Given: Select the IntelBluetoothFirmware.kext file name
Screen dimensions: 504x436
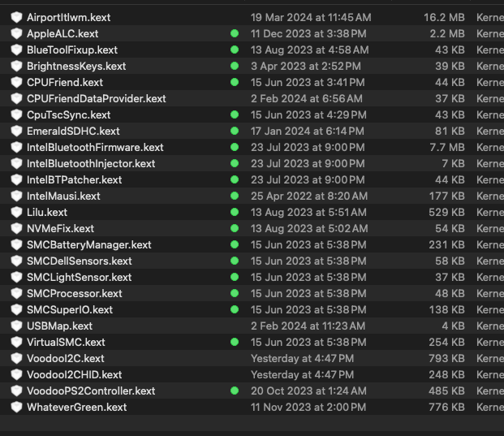Looking at the screenshot, I should [x=95, y=147].
